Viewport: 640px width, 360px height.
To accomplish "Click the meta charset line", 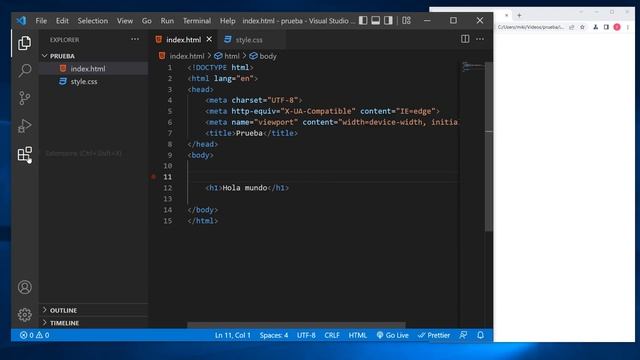I will coord(254,100).
